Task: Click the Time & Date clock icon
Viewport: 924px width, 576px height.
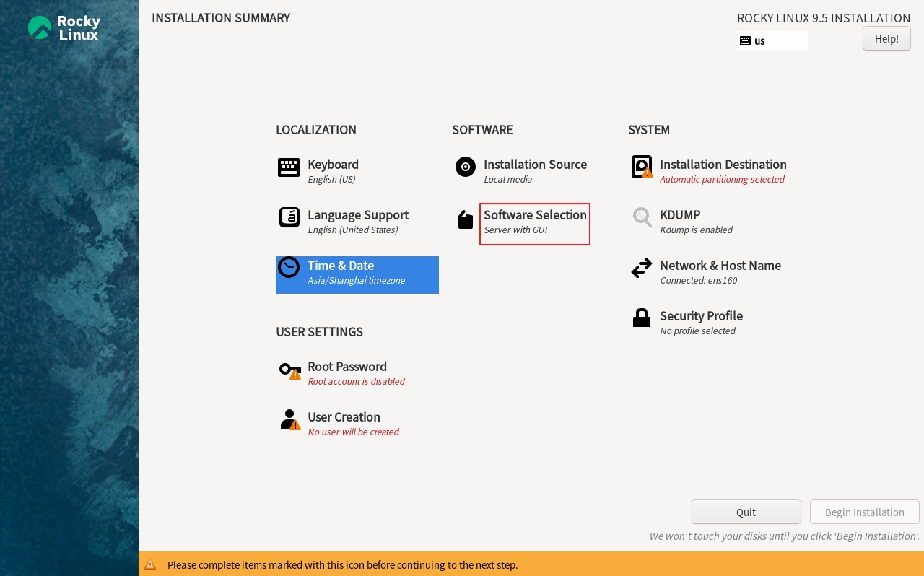Action: coord(289,267)
